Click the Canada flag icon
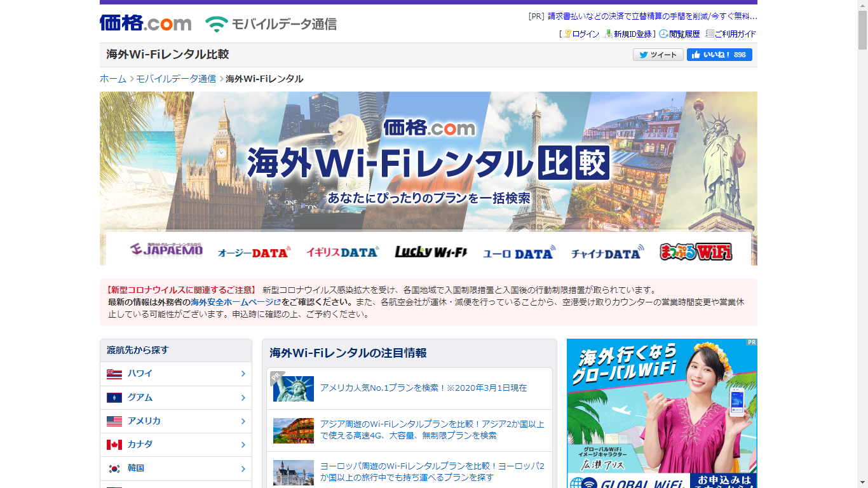Screen dimensions: 868x488 pyautogui.click(x=114, y=445)
